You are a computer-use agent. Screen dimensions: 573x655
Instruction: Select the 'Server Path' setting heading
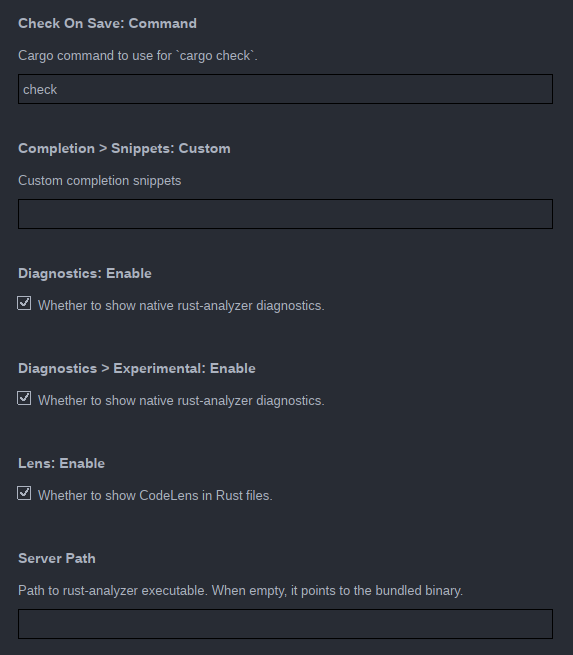click(57, 559)
